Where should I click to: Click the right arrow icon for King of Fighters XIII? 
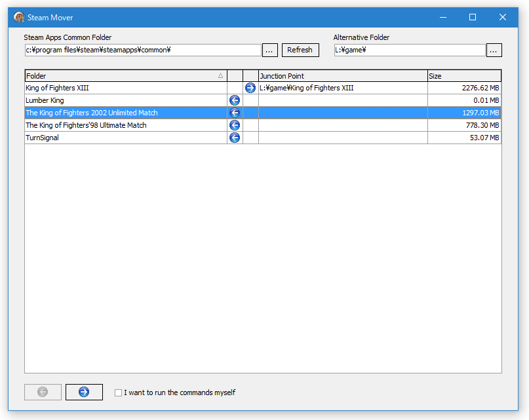(x=250, y=88)
